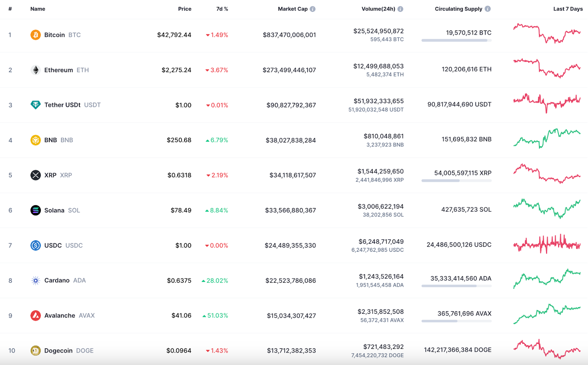The width and height of the screenshot is (588, 365).
Task: Click the BNB logo icon
Action: pos(36,140)
